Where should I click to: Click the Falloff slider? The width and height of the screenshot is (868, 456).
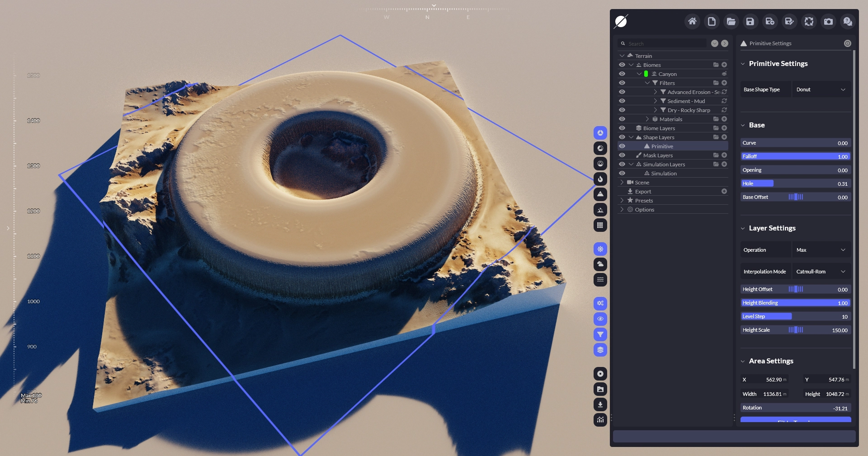click(x=795, y=156)
